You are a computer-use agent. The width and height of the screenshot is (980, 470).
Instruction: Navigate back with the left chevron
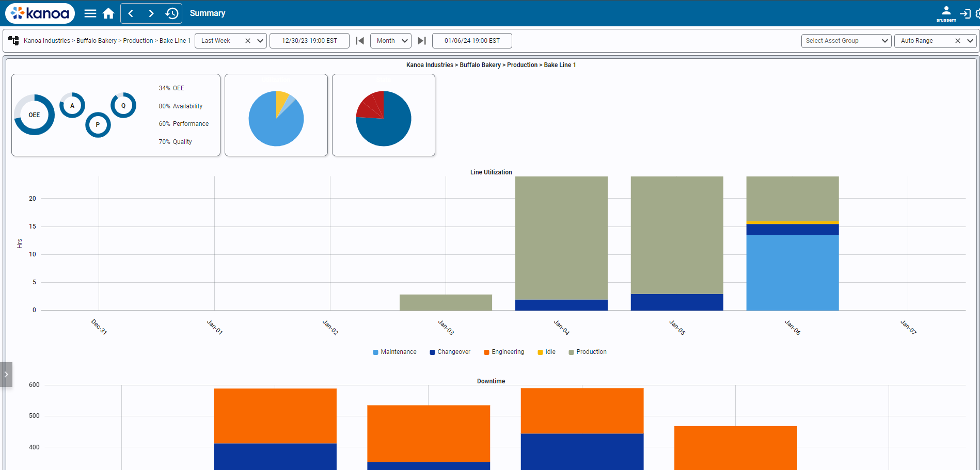pyautogui.click(x=131, y=13)
